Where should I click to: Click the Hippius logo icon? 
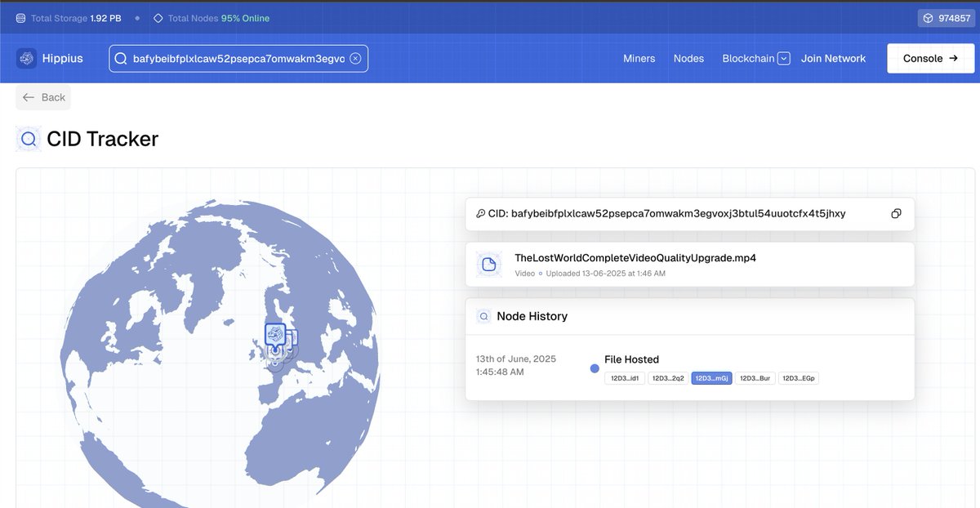(x=27, y=58)
